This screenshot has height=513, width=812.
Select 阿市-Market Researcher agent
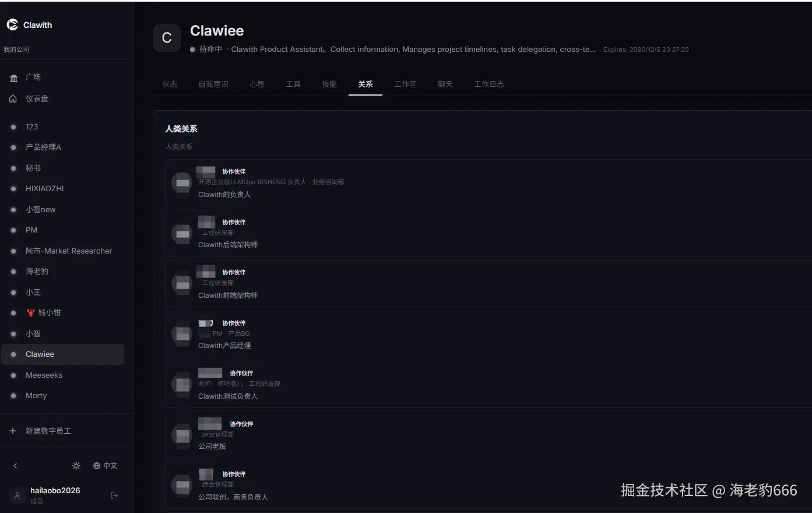click(x=62, y=251)
